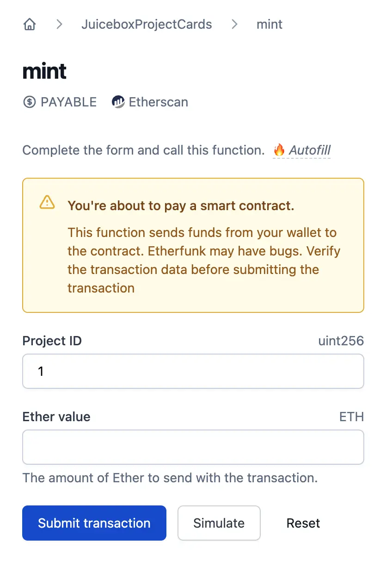392x573 pixels.
Task: Open the JuiceboxProjectCards breadcrumb
Action: [147, 24]
